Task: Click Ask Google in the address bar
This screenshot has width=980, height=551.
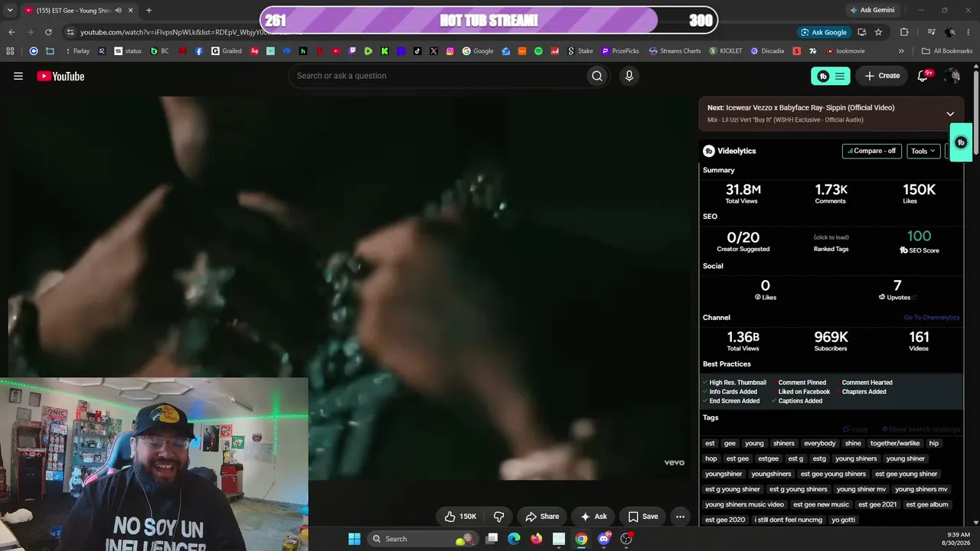Action: (x=823, y=32)
